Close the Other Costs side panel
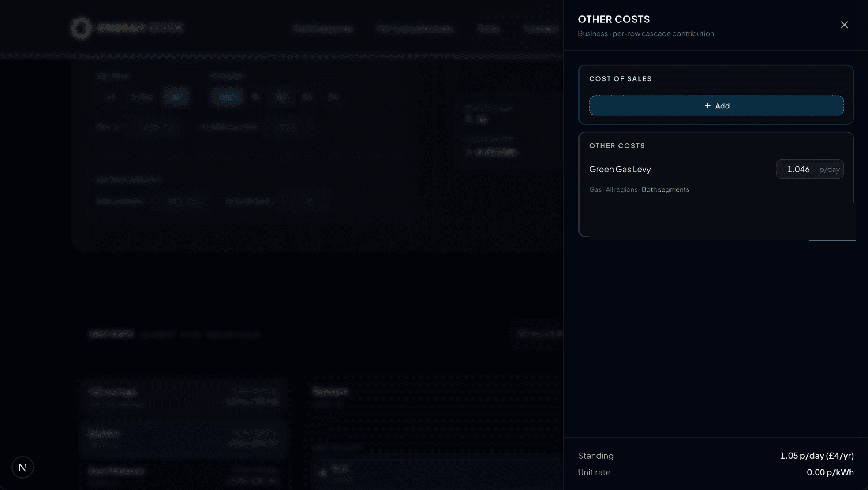 coord(844,25)
